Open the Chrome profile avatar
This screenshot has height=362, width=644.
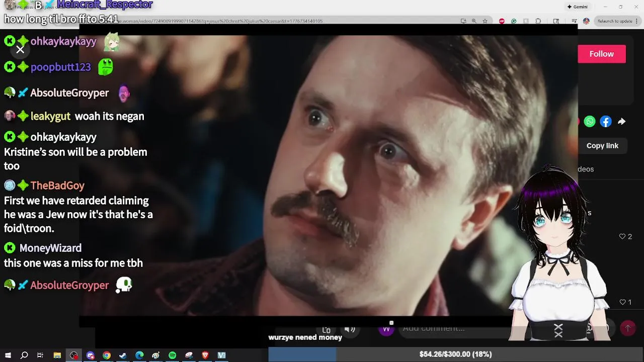(586, 21)
